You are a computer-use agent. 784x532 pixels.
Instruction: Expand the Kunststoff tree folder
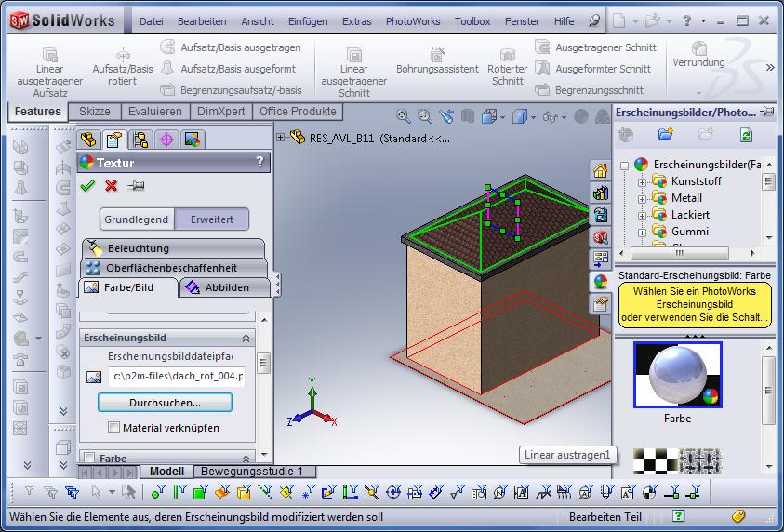tap(642, 181)
